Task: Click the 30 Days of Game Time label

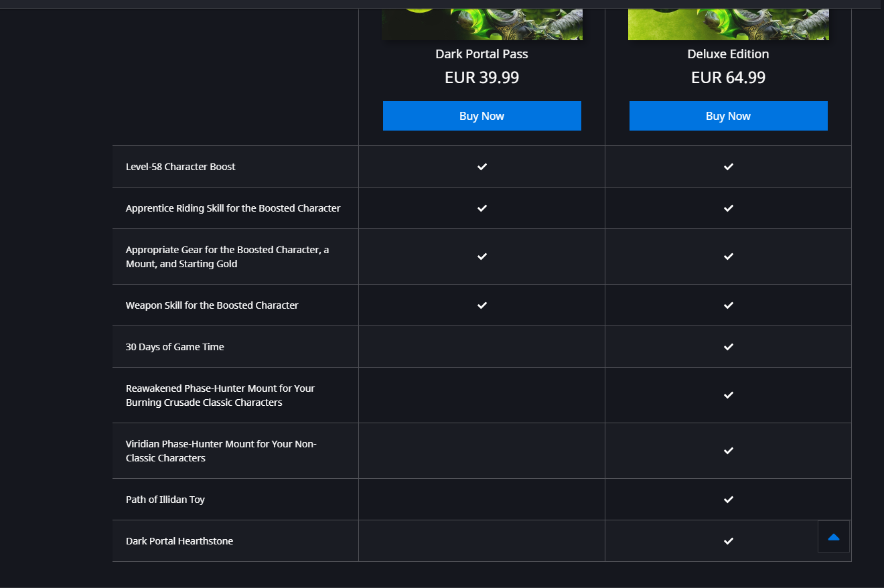Action: pos(175,347)
